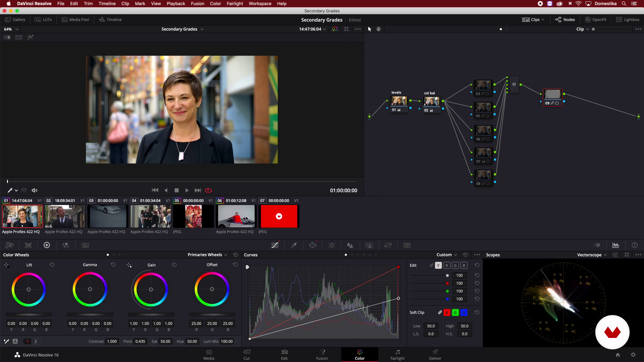
Task: Open viewer zoom 64% dropdown
Action: (11, 29)
